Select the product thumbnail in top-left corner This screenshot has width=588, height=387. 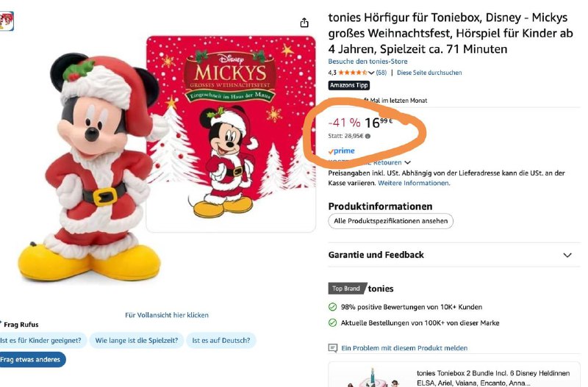pyautogui.click(x=7, y=21)
